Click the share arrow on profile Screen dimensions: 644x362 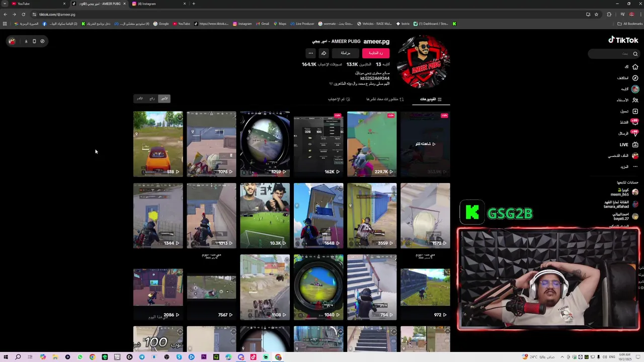tap(324, 53)
